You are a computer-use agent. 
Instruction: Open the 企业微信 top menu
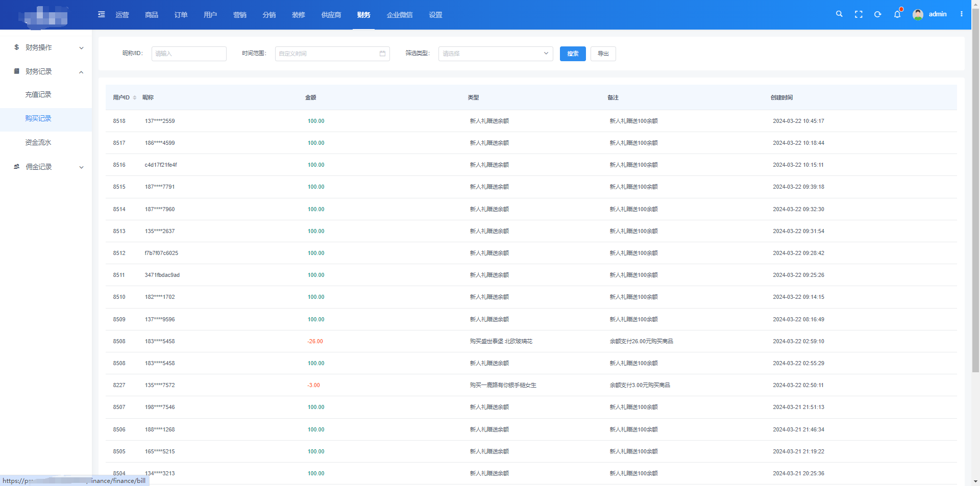[x=400, y=15]
